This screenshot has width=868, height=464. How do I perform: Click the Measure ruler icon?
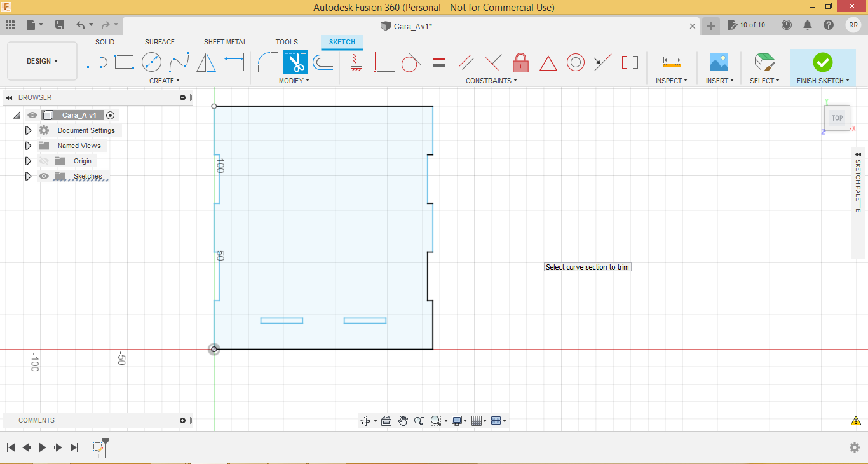pyautogui.click(x=672, y=62)
